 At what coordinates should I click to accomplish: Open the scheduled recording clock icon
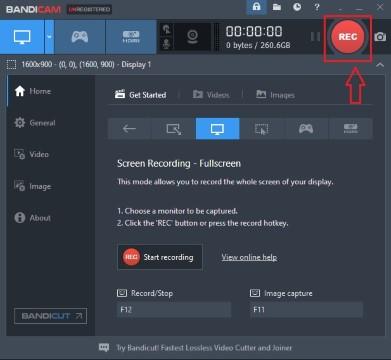(297, 7)
